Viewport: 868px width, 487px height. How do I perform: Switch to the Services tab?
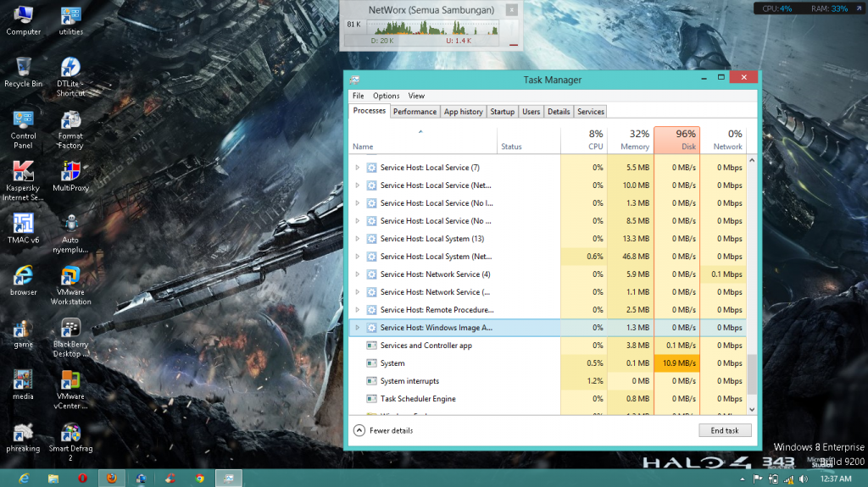(x=591, y=112)
